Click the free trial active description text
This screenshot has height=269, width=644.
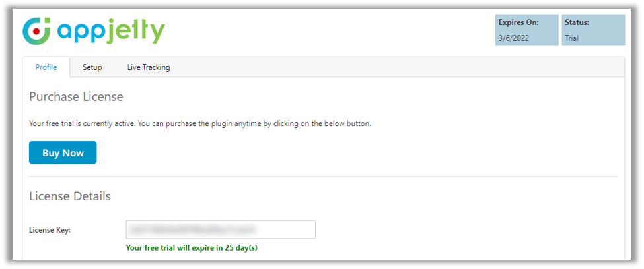coord(200,123)
